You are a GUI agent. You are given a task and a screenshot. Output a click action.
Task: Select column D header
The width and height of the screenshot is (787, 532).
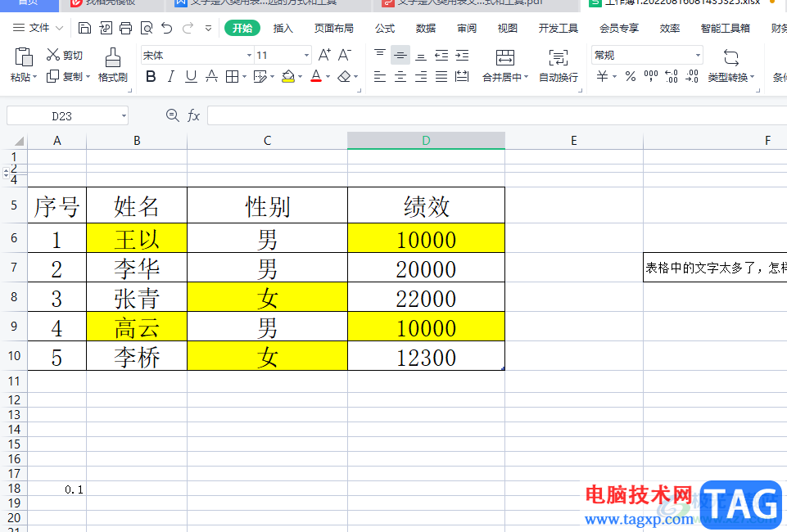coord(426,141)
